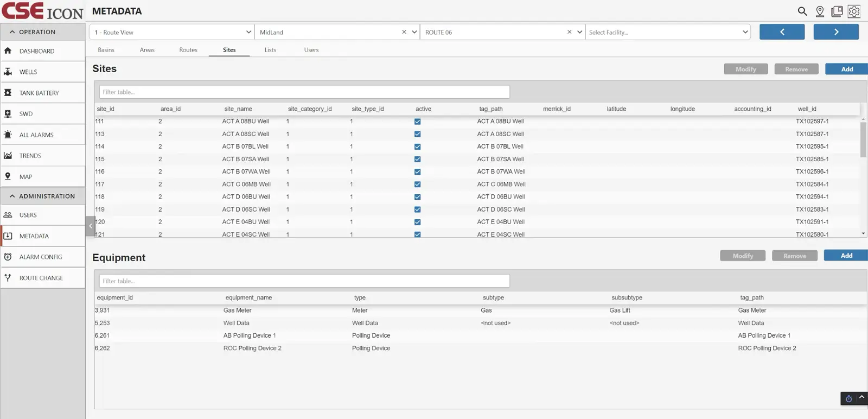868x419 pixels.
Task: Toggle active checkbox for ACT D 06SC Well
Action: [x=417, y=210]
